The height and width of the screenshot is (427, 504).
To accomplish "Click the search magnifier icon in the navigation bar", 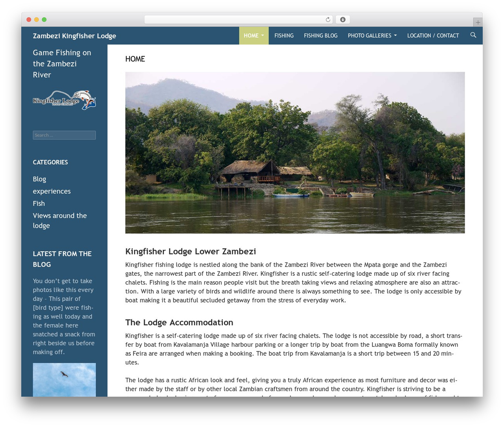I will [473, 35].
